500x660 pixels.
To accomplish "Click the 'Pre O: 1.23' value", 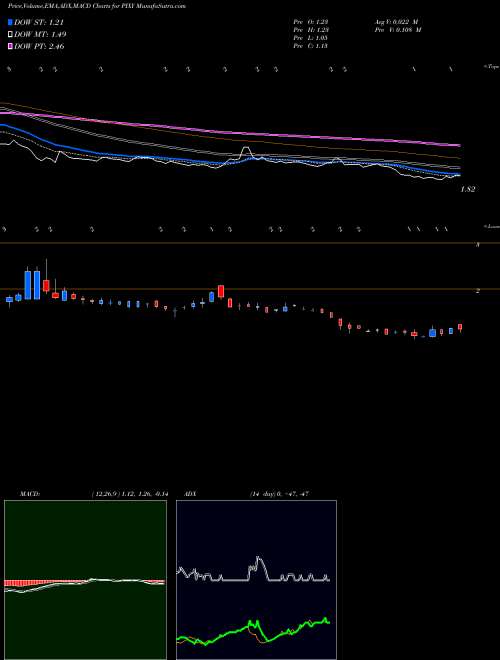I will [311, 22].
